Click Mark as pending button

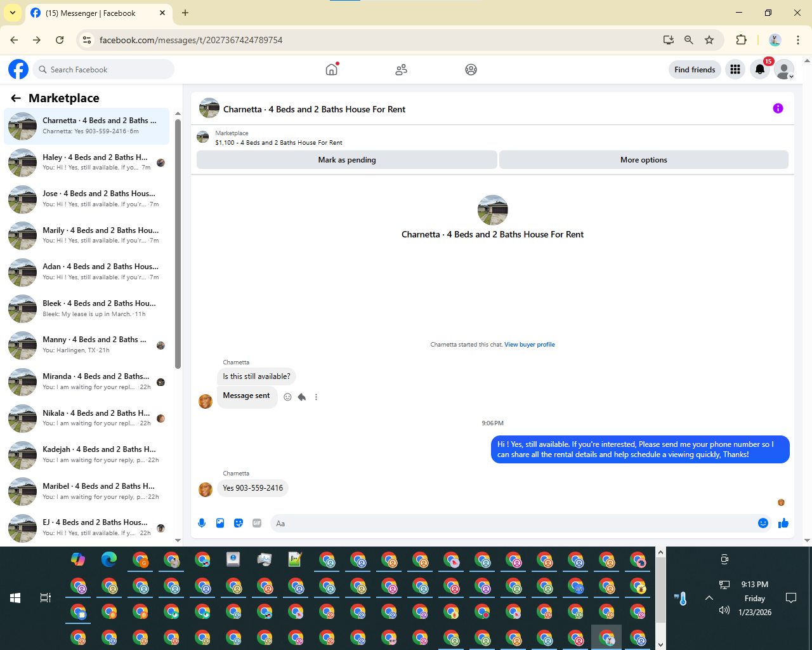(x=346, y=160)
